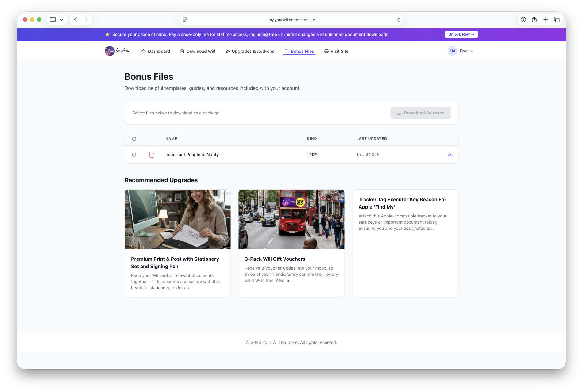Click the KIND column header

pos(312,139)
